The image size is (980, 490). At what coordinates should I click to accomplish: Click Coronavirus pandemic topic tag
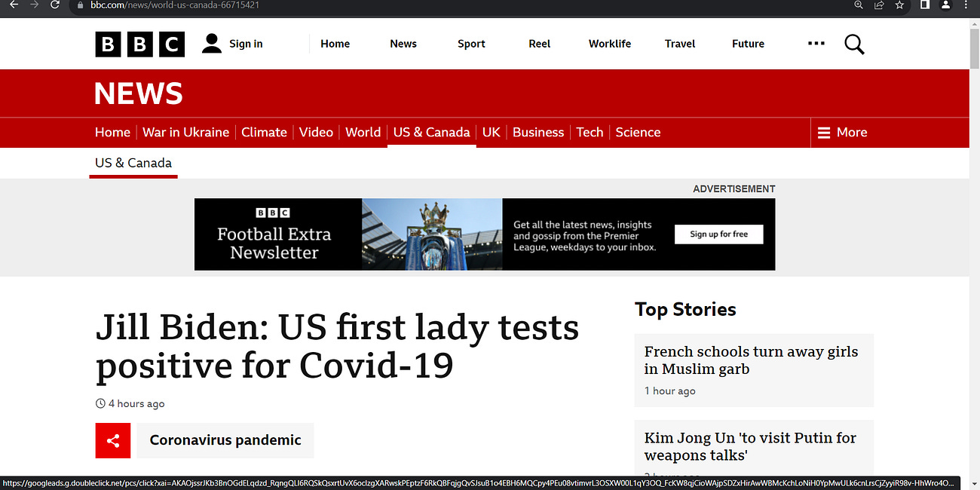tap(225, 440)
